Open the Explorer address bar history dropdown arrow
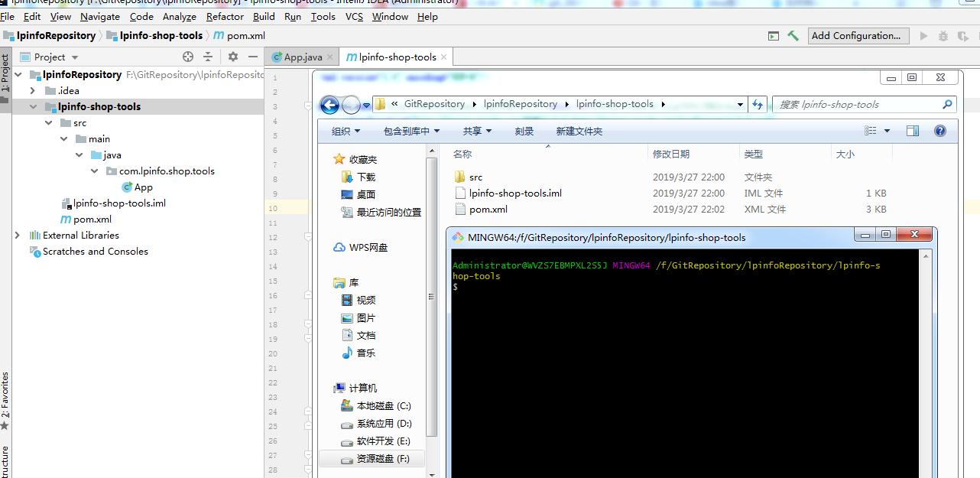The image size is (980, 478). point(740,105)
